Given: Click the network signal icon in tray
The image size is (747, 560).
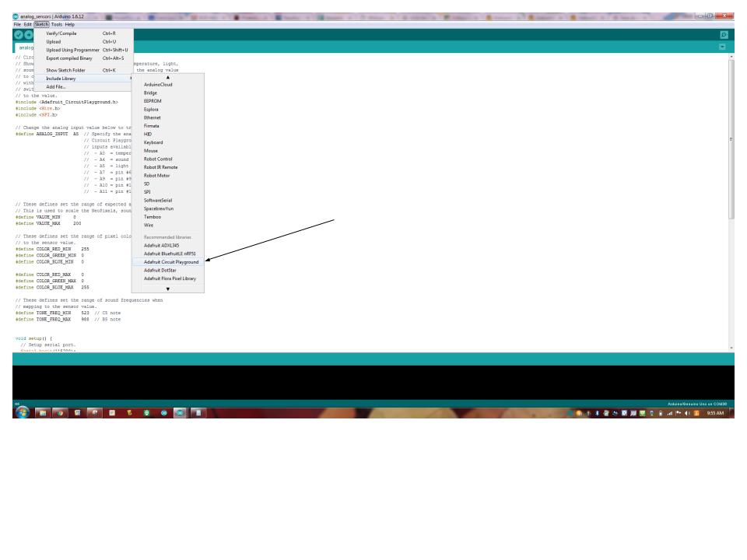Looking at the screenshot, I should tap(669, 415).
